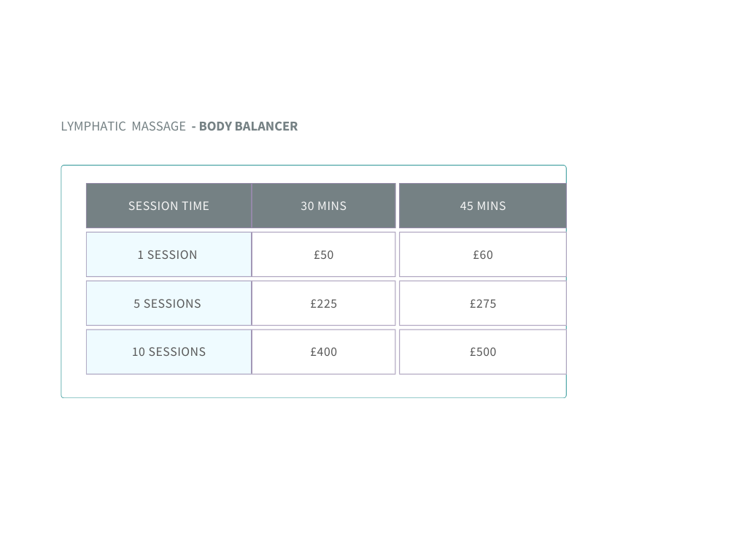Choose the £60 price cell

click(x=482, y=254)
